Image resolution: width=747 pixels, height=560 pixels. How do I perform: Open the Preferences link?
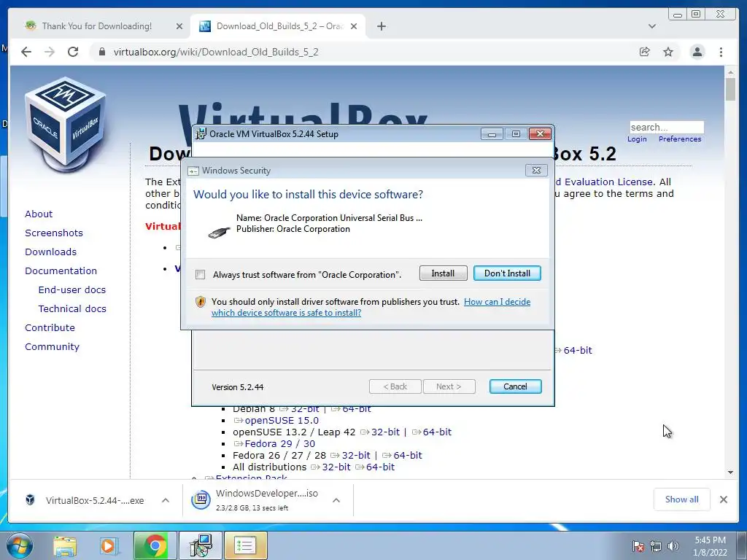(x=680, y=139)
